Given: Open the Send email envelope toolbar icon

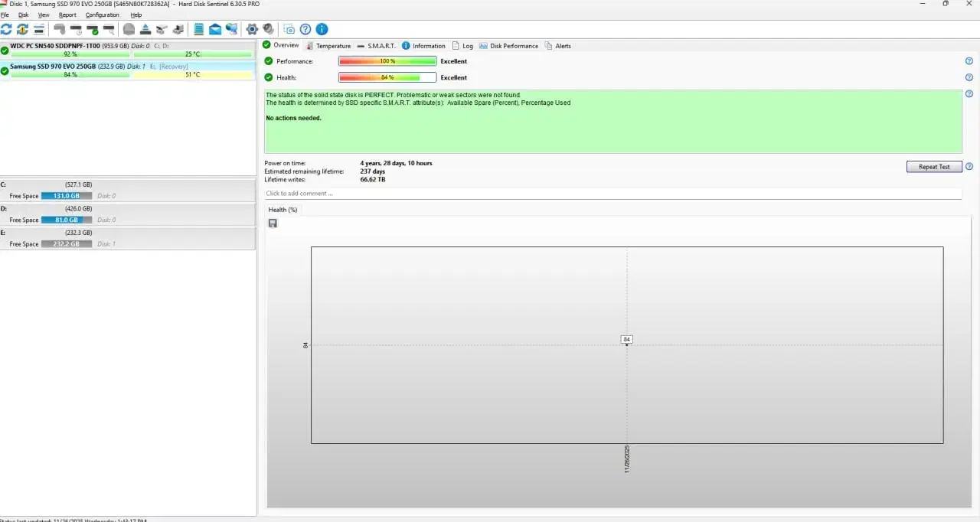Looking at the screenshot, I should pos(215,29).
